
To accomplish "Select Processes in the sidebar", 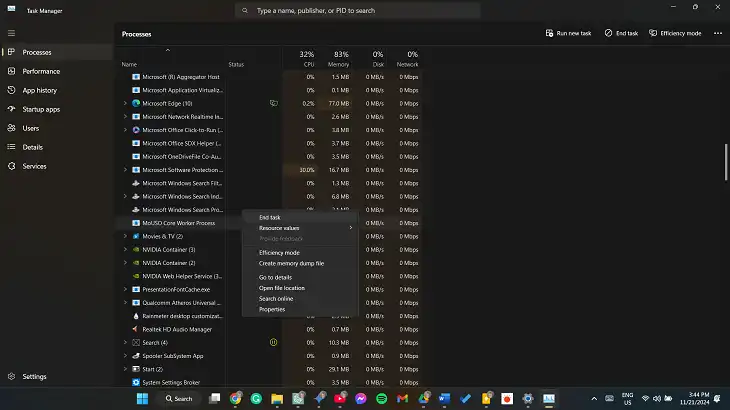I will [x=57, y=52].
